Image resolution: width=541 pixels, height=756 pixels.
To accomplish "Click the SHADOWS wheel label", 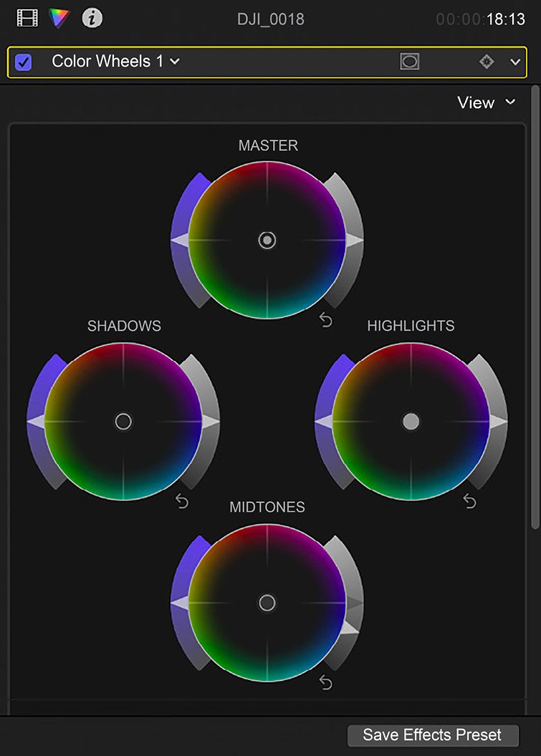I will (124, 326).
